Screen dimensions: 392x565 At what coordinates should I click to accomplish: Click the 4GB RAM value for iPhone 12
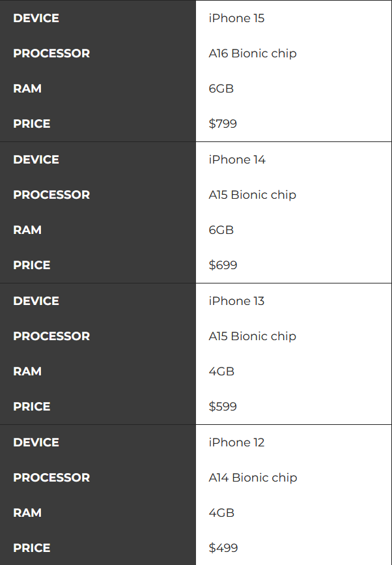coord(221,513)
